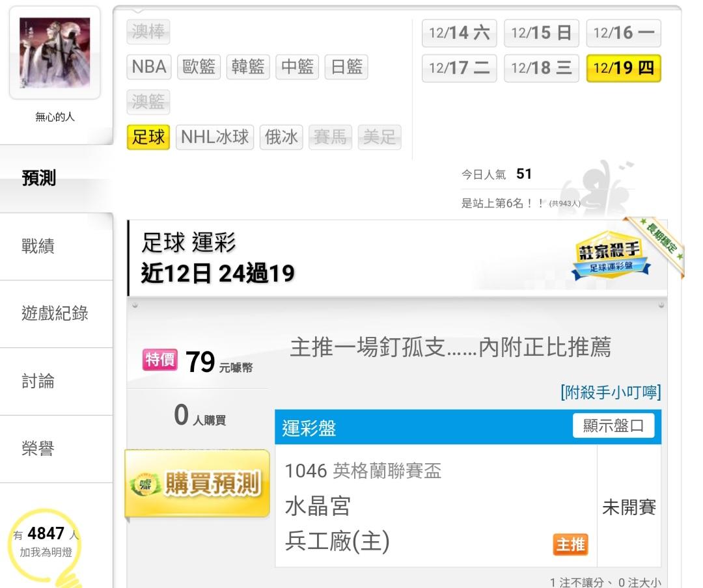Click the orange 主推 tag icon
Image resolution: width=703 pixels, height=588 pixels.
570,544
